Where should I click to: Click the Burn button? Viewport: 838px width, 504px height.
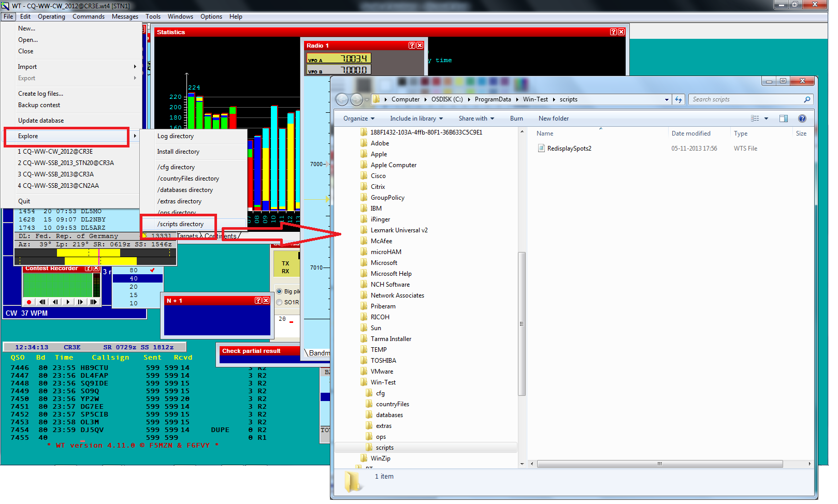tap(516, 118)
